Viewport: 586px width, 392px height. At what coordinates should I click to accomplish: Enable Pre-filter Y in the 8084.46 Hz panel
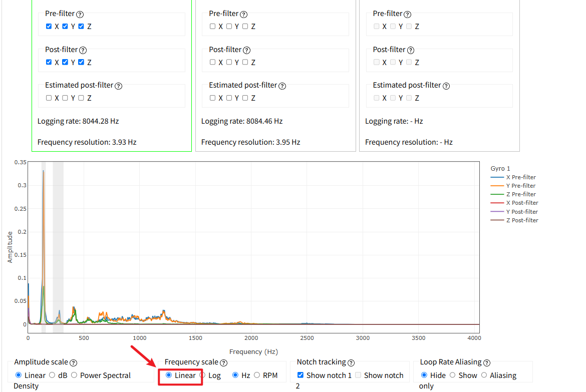point(229,26)
